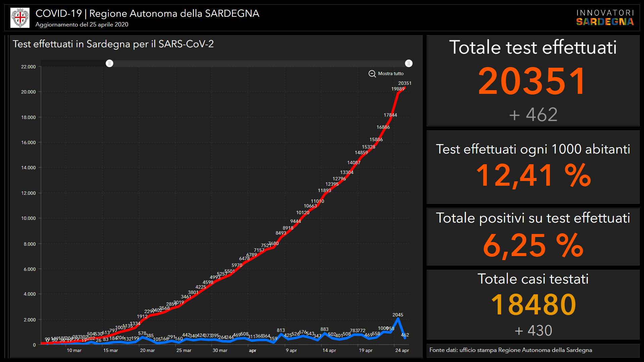Click the chart title Test effettuati in Sardegna
The width and height of the screenshot is (644, 362).
pyautogui.click(x=113, y=44)
